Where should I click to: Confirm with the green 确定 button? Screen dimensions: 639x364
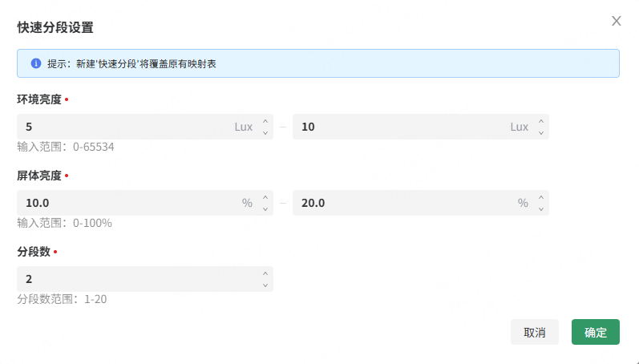(596, 333)
